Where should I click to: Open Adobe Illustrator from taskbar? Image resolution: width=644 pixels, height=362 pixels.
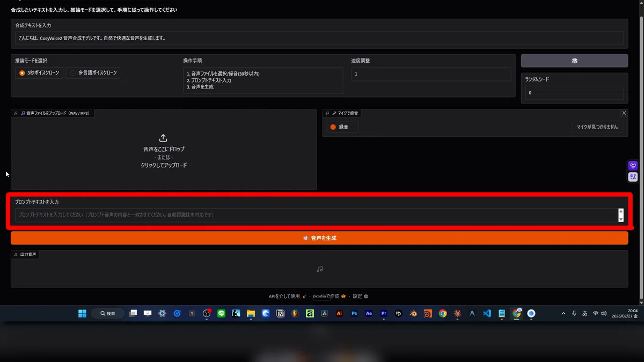[x=339, y=314]
